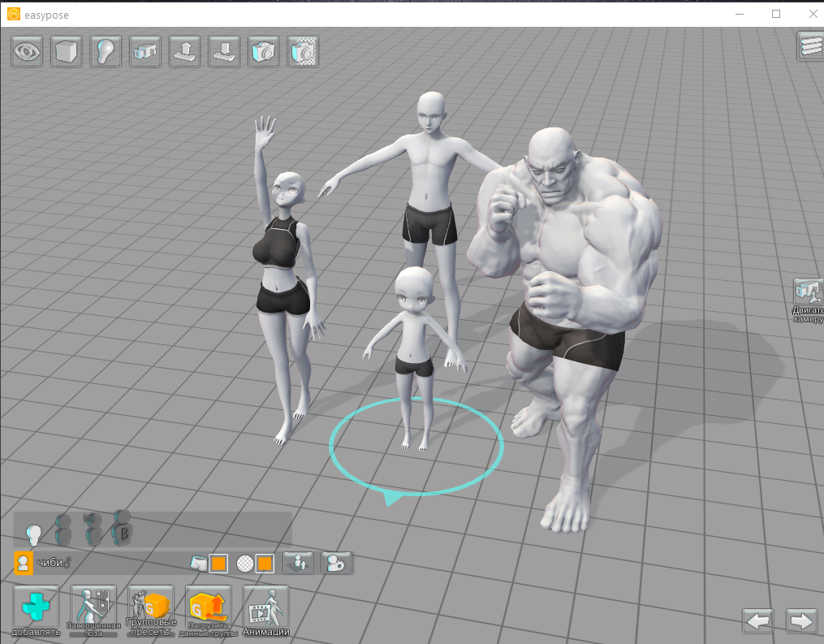Screen dimensions: 824x644
Task: Select the character icon marked with B
Action: [x=122, y=528]
